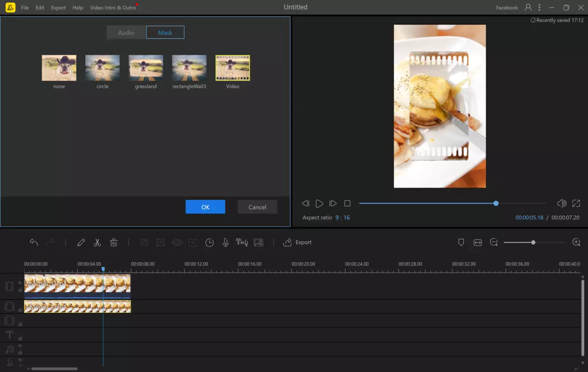Lock the second overlay video track
The height and width of the screenshot is (372, 588).
click(x=20, y=310)
